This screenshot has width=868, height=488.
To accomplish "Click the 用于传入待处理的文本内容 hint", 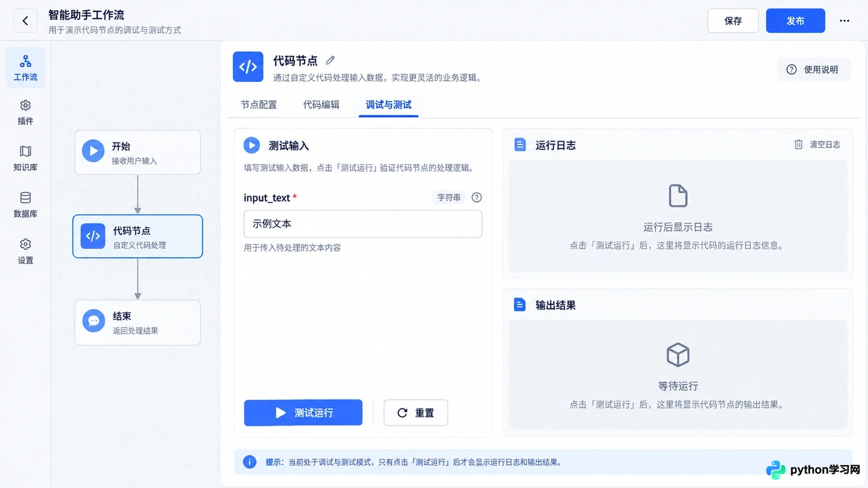I will (x=292, y=248).
